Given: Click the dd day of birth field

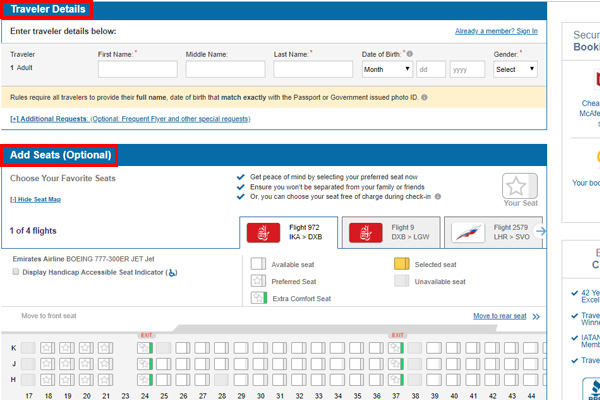Looking at the screenshot, I should [x=431, y=69].
